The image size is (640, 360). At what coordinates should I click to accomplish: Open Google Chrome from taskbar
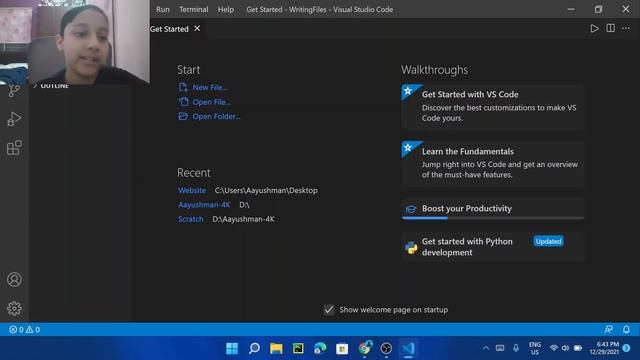tap(364, 348)
